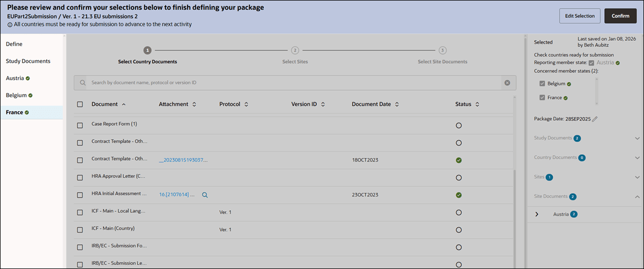Click the Document Date sort icon

click(x=397, y=104)
